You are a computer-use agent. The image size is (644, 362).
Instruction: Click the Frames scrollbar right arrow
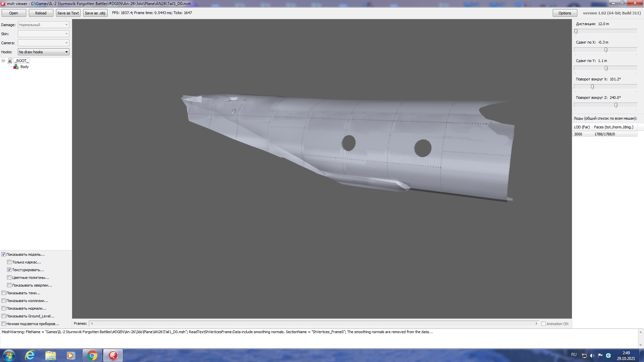pos(536,324)
